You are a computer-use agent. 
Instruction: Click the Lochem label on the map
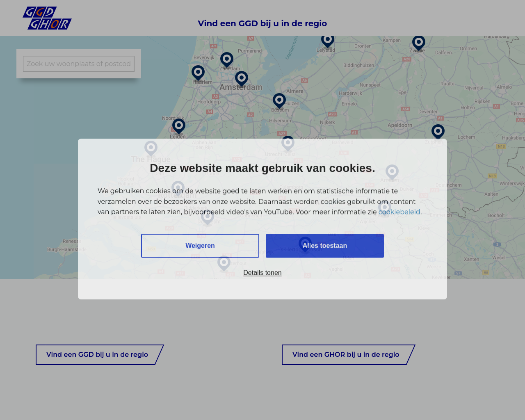[x=466, y=137]
